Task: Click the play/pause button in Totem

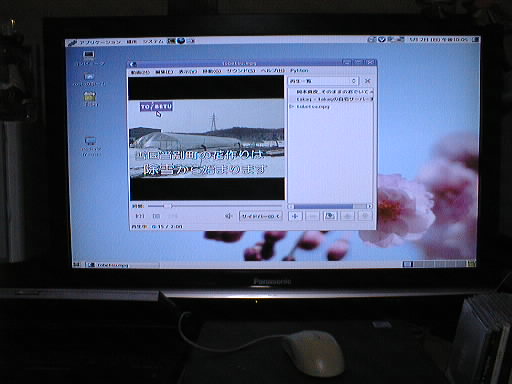Action: click(x=156, y=216)
